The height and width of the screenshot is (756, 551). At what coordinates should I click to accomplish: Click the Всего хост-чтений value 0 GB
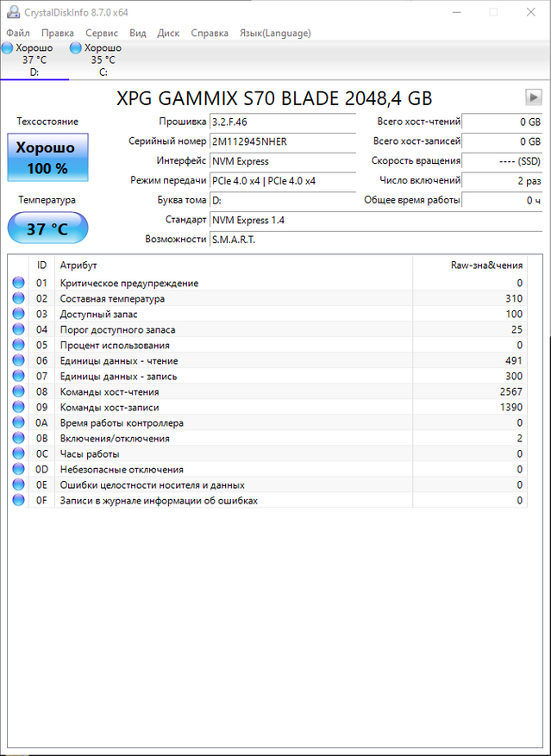pyautogui.click(x=502, y=122)
